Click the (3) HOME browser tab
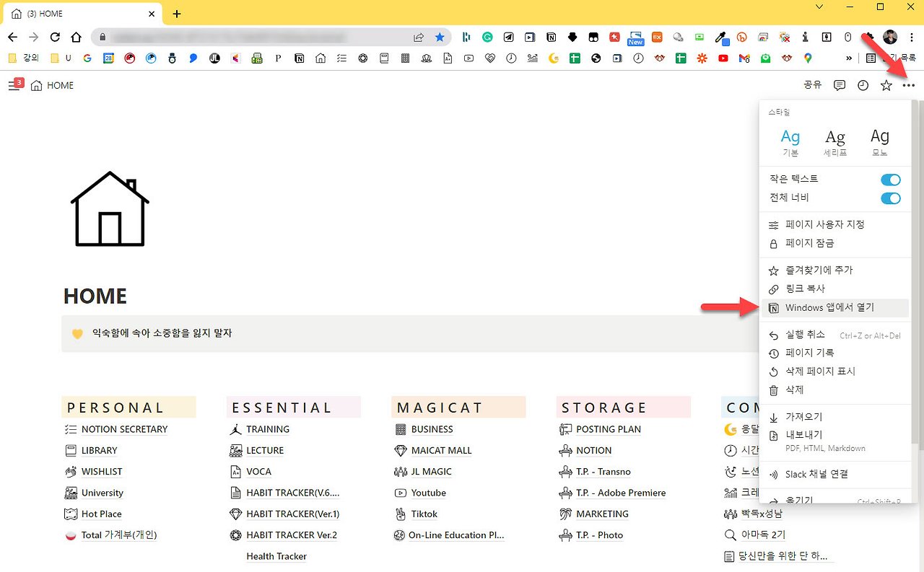The height and width of the screenshot is (572, 924). coord(83,14)
